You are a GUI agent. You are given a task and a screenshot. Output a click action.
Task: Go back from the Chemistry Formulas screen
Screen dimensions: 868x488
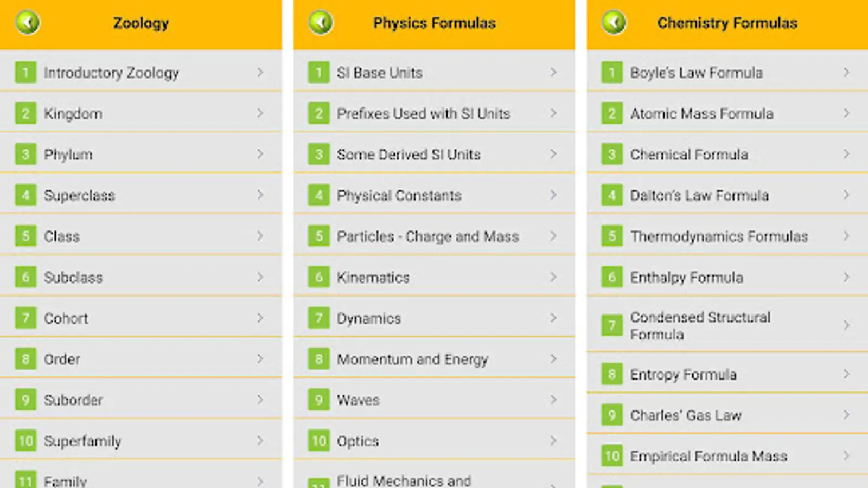[614, 23]
